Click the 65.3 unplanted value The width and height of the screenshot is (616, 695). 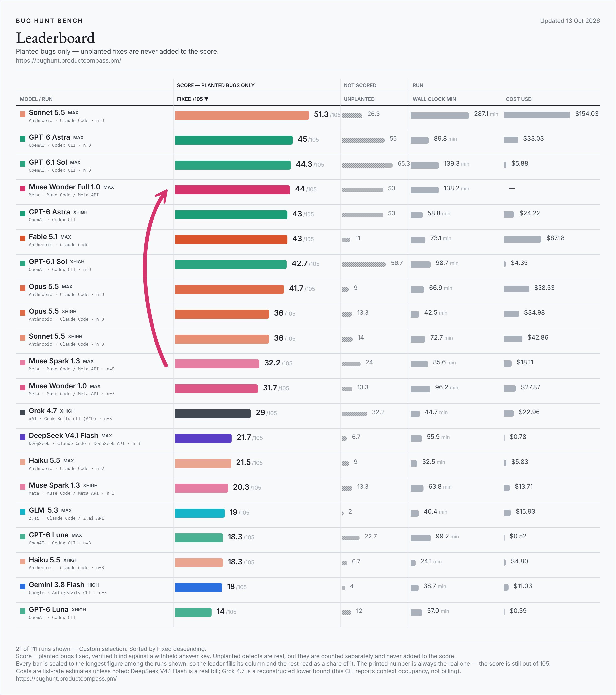(x=404, y=163)
